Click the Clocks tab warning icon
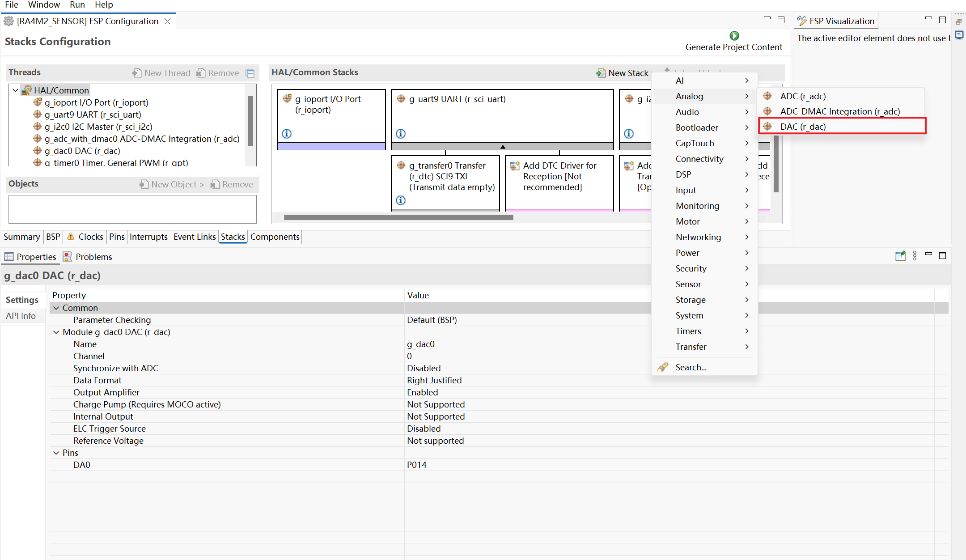 pyautogui.click(x=71, y=237)
